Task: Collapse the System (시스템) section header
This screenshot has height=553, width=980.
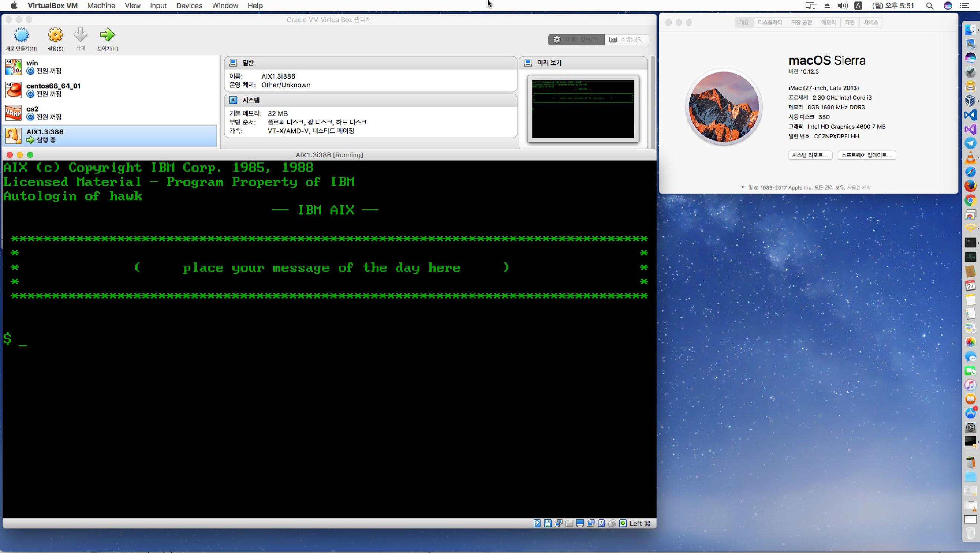Action: [x=251, y=100]
